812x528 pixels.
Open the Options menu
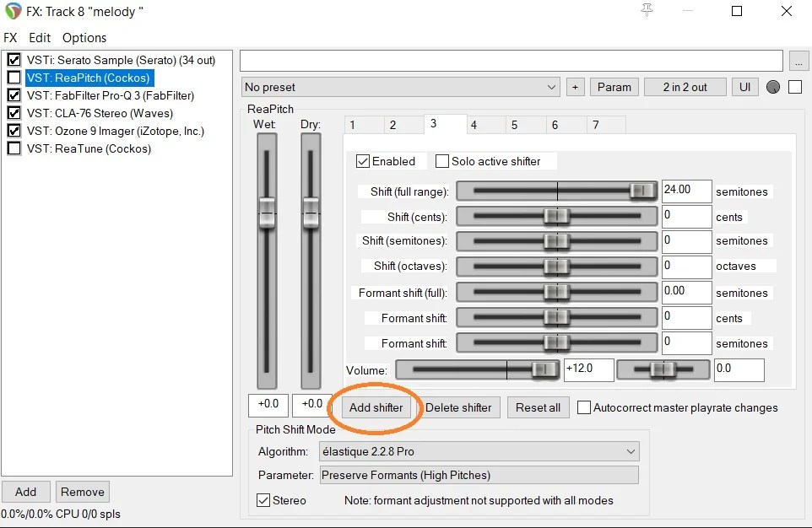pos(84,37)
